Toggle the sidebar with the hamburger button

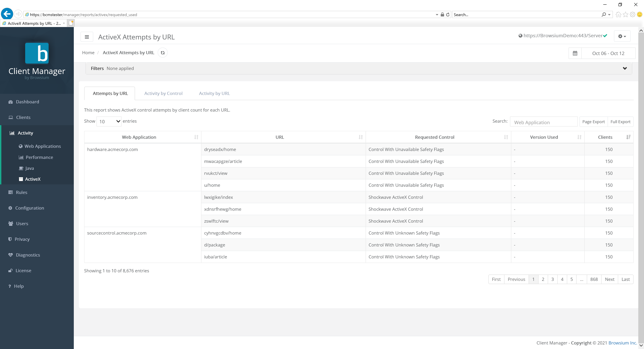coord(87,37)
